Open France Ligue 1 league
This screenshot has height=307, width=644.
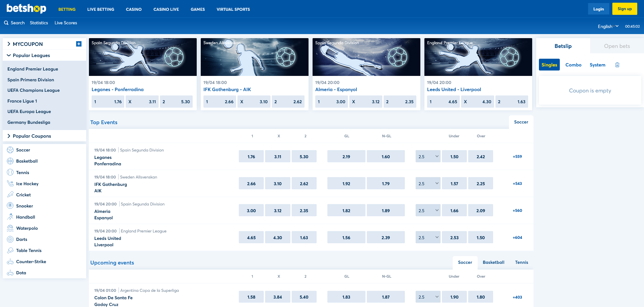tap(22, 101)
